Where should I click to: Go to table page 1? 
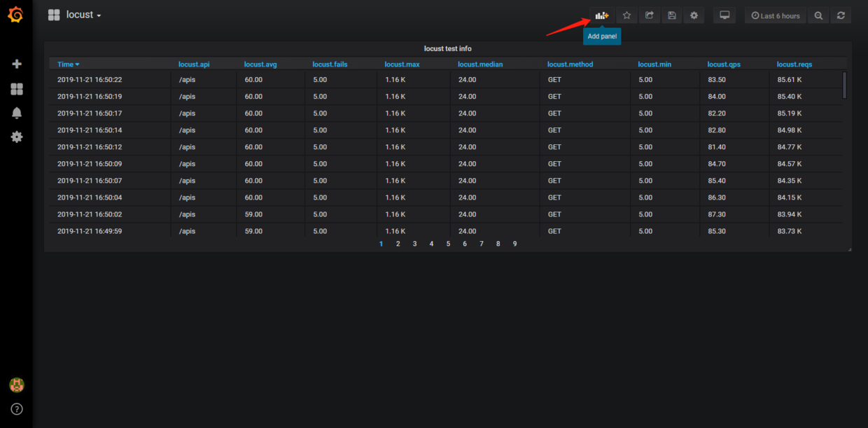(x=381, y=244)
